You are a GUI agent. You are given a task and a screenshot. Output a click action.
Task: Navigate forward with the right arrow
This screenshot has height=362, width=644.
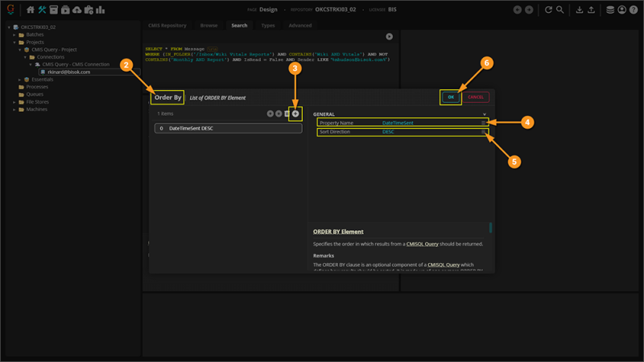[x=529, y=10]
